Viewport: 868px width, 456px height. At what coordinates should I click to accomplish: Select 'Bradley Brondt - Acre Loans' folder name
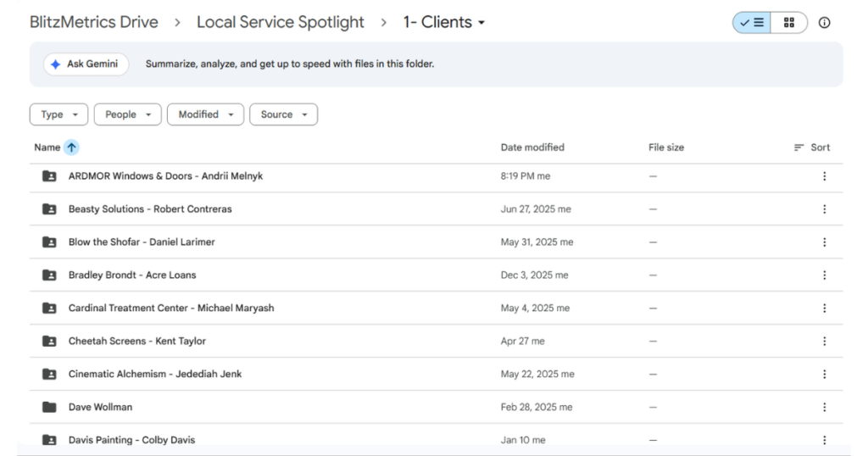pos(132,275)
